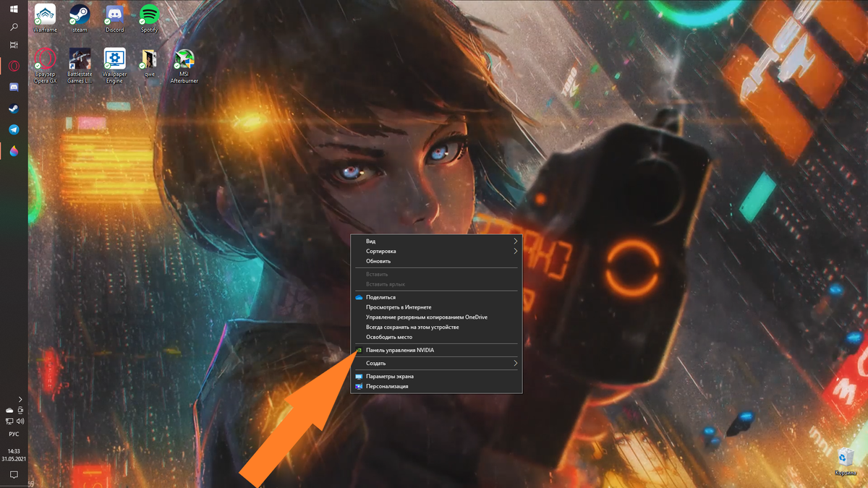The image size is (868, 488).
Task: Expand the Сортировка submenu
Action: [x=436, y=252]
